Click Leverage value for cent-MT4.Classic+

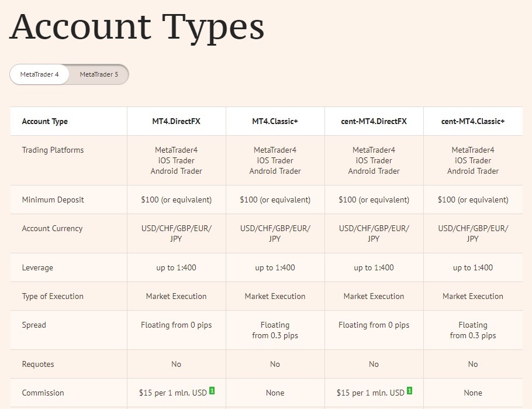point(473,267)
